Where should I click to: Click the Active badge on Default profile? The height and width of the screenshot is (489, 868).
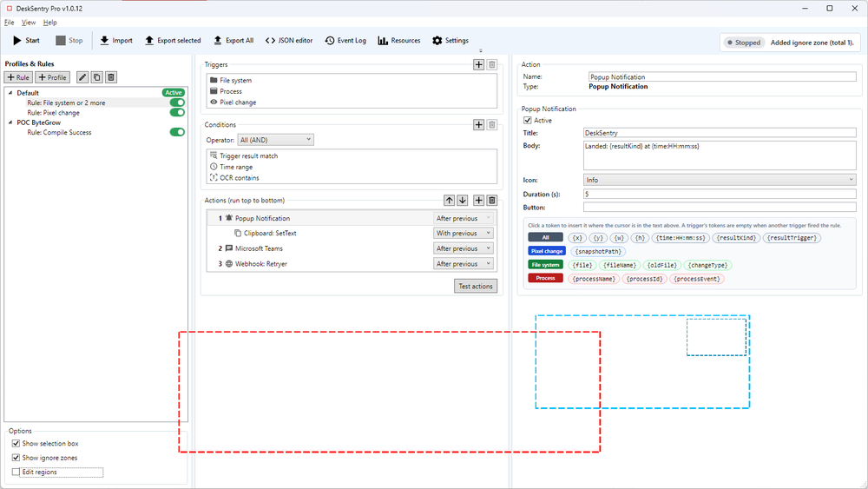(x=174, y=92)
